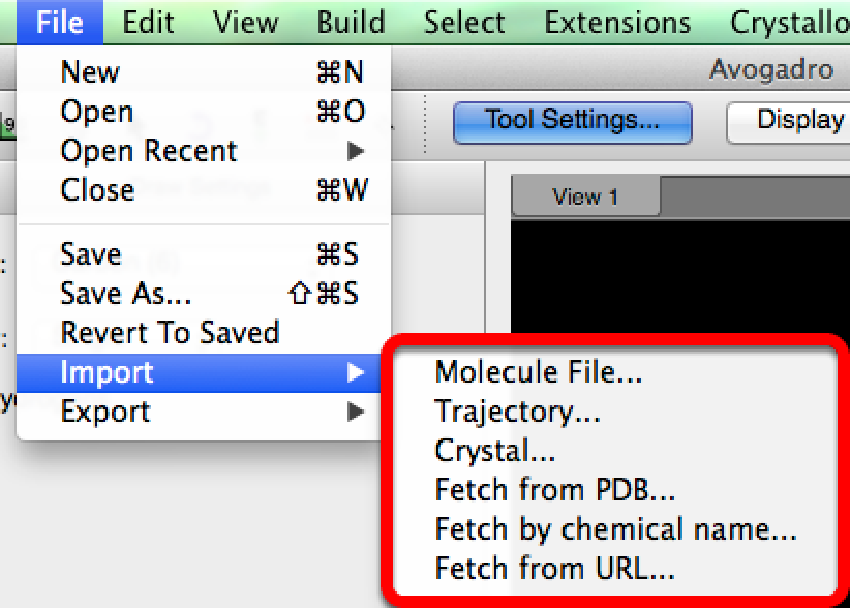
Task: Switch to the View 1 tab
Action: tap(585, 197)
